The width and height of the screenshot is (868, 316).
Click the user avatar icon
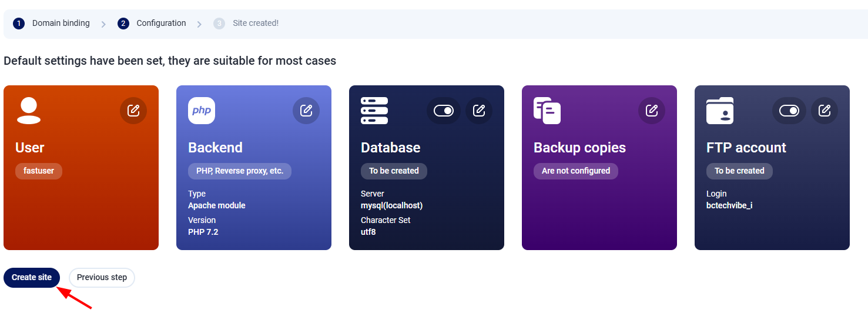coord(29,111)
